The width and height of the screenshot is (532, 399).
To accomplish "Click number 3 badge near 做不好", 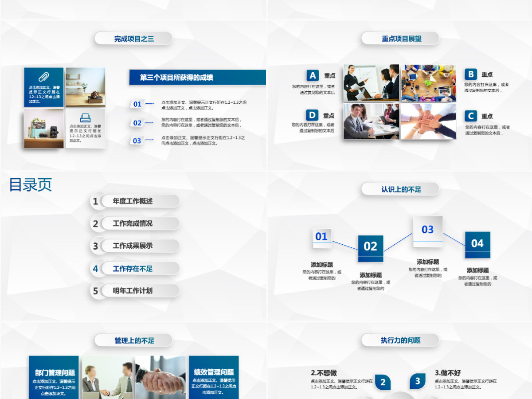I will pyautogui.click(x=418, y=381).
